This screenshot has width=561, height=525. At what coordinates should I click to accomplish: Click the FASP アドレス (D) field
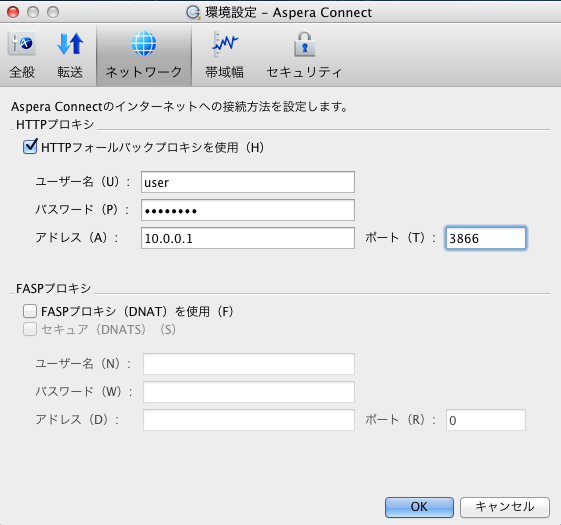click(249, 420)
